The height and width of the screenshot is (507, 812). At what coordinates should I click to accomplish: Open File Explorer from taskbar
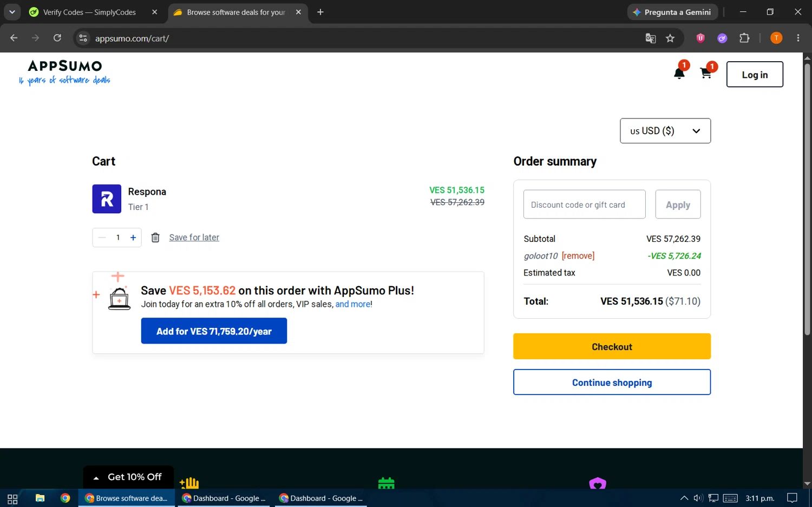tap(40, 498)
